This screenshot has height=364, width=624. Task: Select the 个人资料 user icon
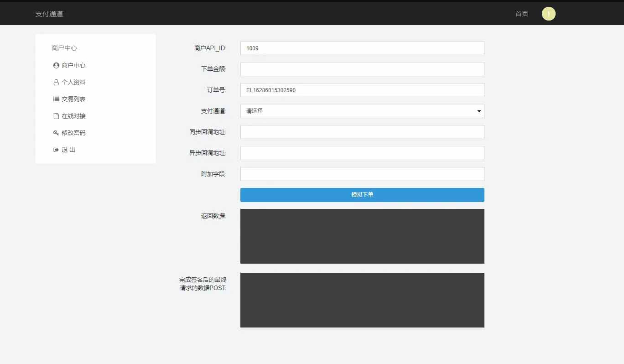coord(56,82)
